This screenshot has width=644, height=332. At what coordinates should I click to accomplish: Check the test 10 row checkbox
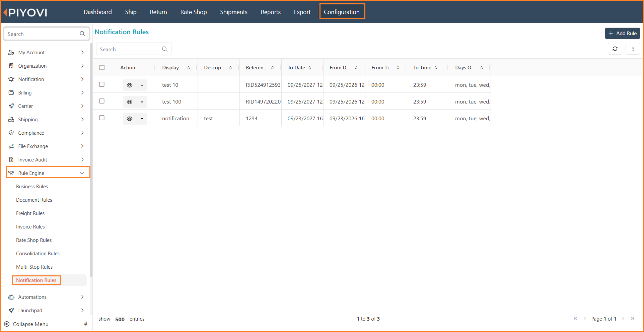[102, 84]
